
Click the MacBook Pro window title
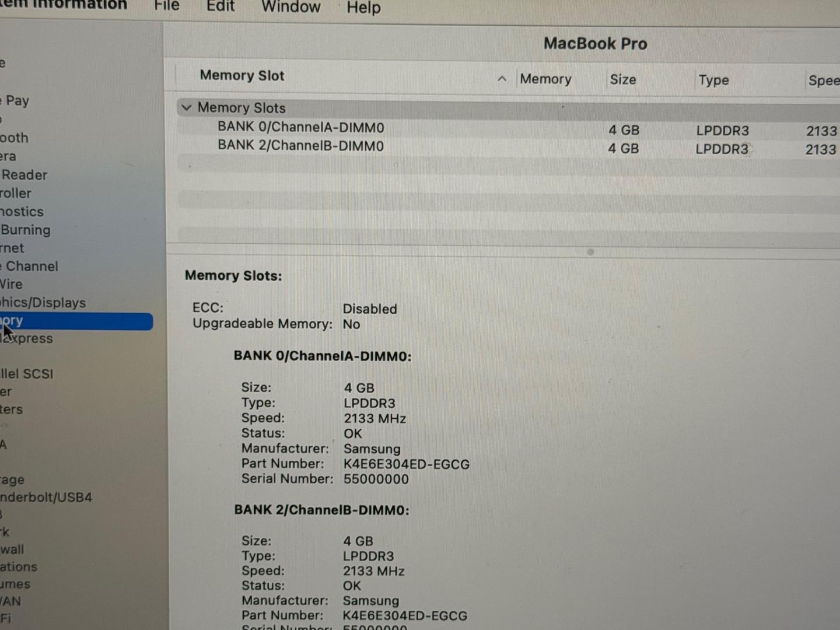click(595, 44)
